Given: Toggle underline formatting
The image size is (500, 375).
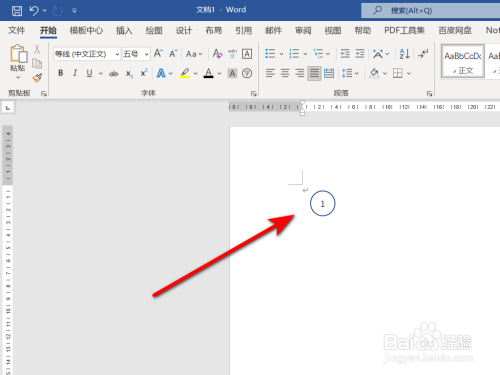Looking at the screenshot, I should click(89, 73).
